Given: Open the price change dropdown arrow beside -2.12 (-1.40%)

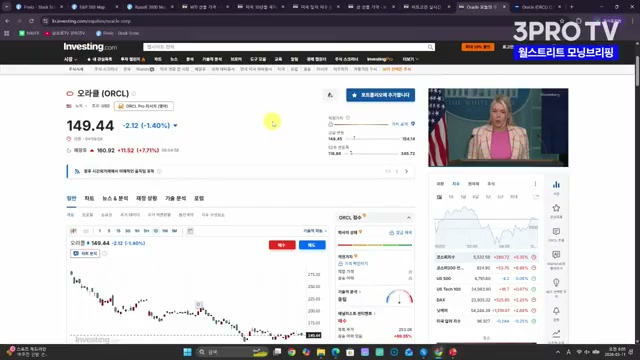Looking at the screenshot, I should tap(176, 126).
